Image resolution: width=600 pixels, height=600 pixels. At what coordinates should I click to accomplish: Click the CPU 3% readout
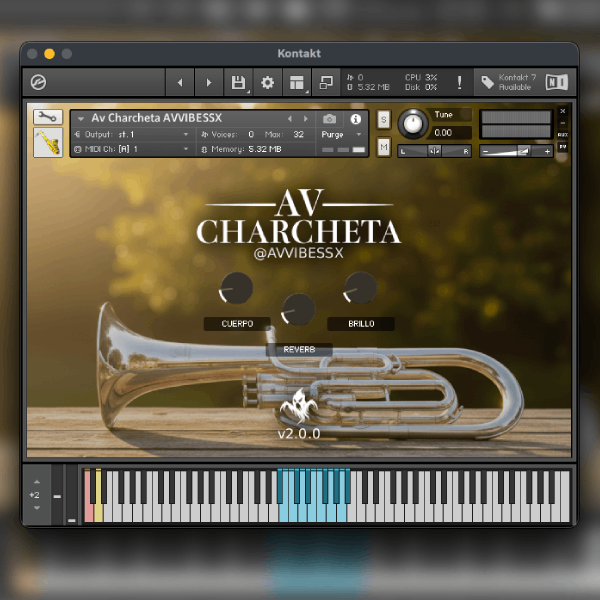click(421, 77)
